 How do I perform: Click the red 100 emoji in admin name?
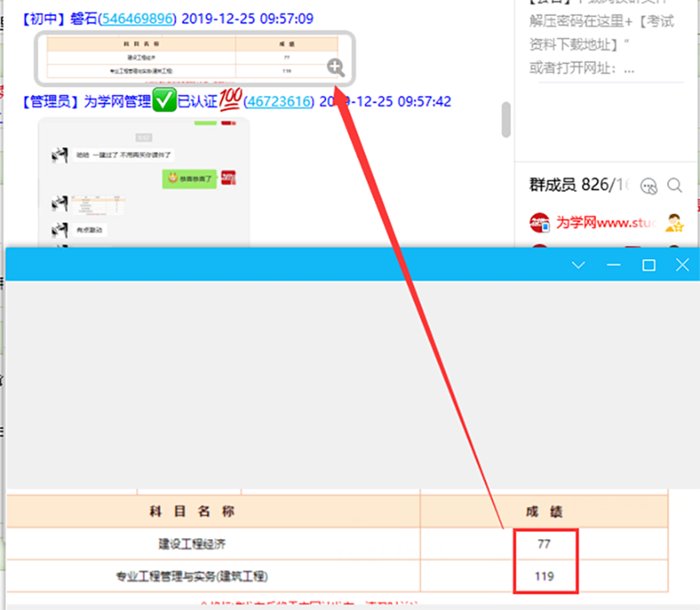(x=230, y=100)
